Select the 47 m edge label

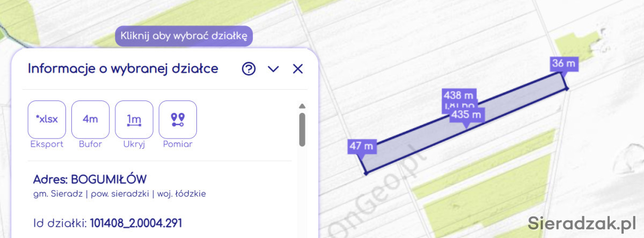361,146
